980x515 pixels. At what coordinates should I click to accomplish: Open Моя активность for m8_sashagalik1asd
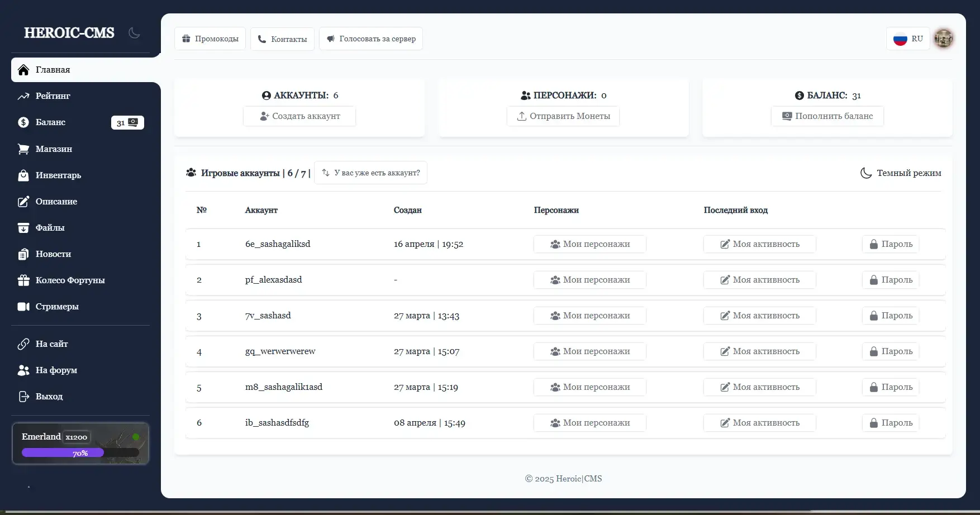coord(760,387)
